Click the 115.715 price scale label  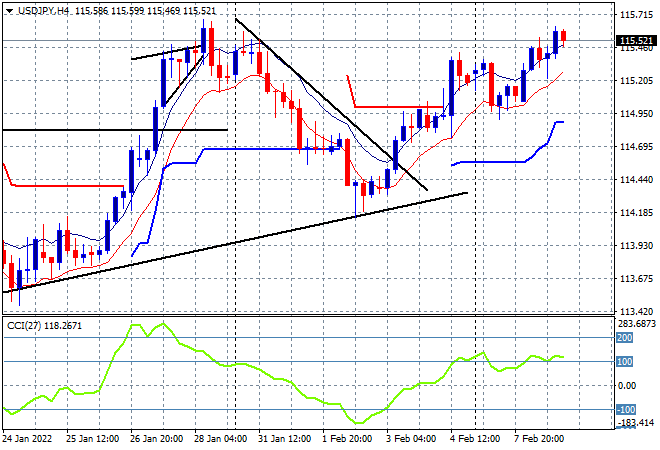click(x=636, y=15)
